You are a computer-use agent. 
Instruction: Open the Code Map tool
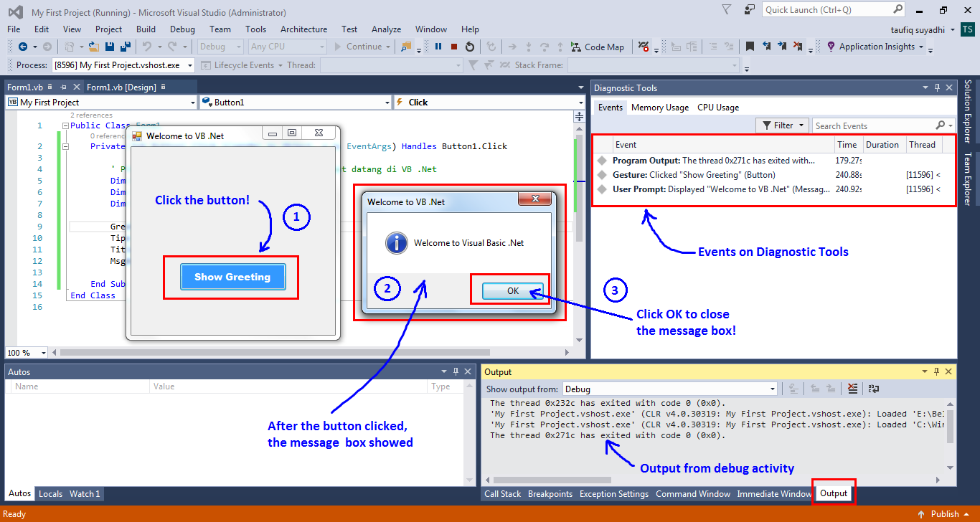click(x=598, y=47)
